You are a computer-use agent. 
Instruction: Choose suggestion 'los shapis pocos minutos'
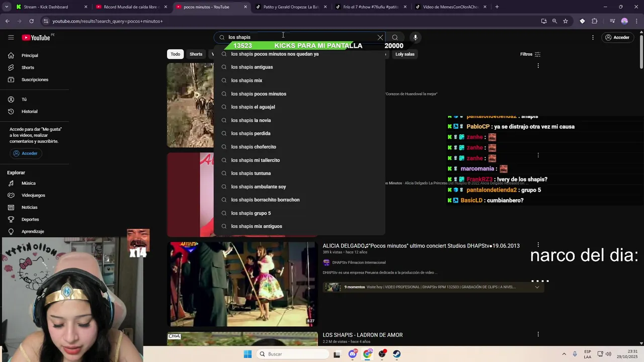(299, 94)
